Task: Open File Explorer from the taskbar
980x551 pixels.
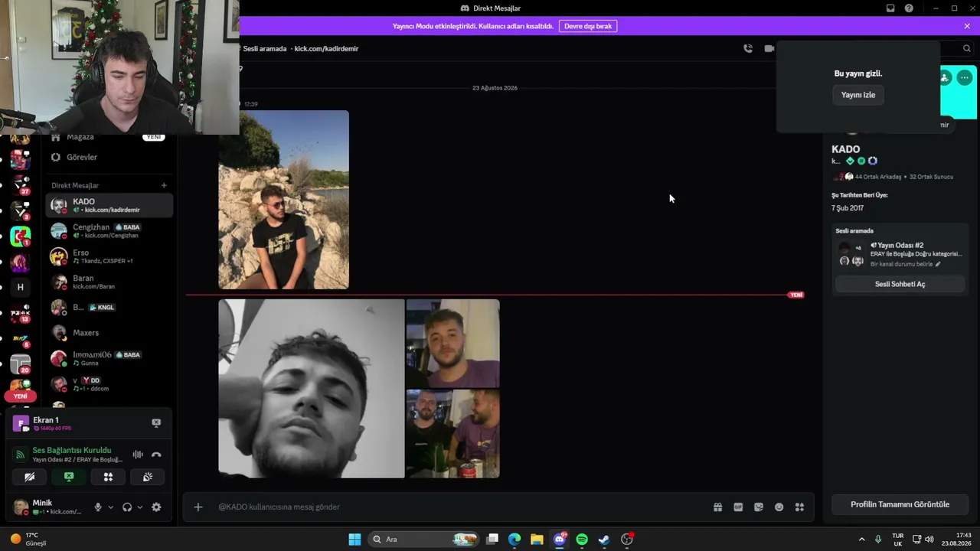Action: click(x=537, y=540)
